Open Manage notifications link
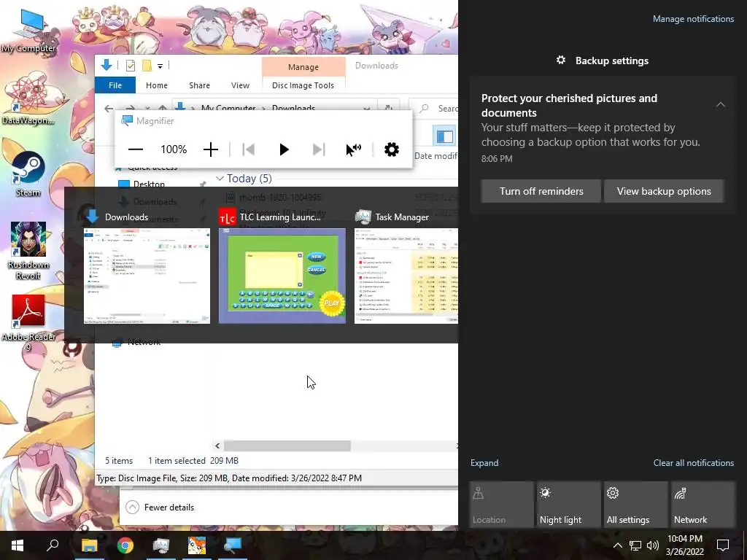This screenshot has width=747, height=560. 693,19
